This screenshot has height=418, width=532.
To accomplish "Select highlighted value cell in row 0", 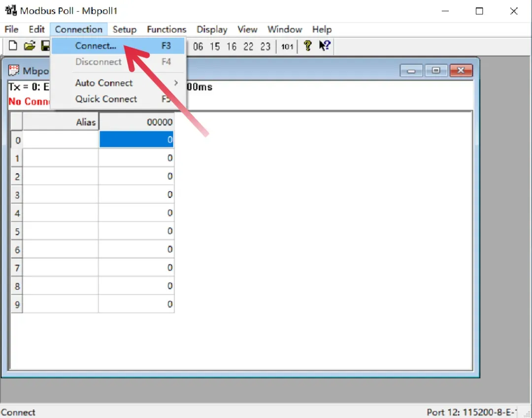I will [136, 139].
